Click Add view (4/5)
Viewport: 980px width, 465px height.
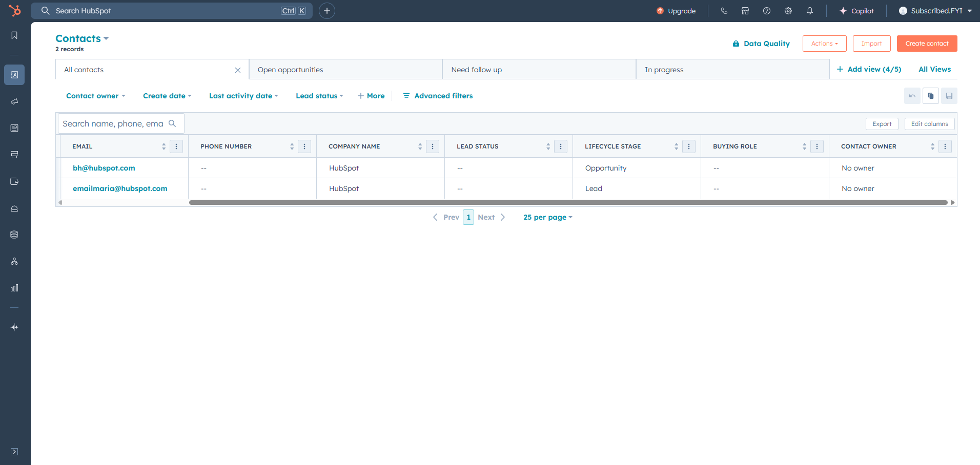click(x=869, y=69)
